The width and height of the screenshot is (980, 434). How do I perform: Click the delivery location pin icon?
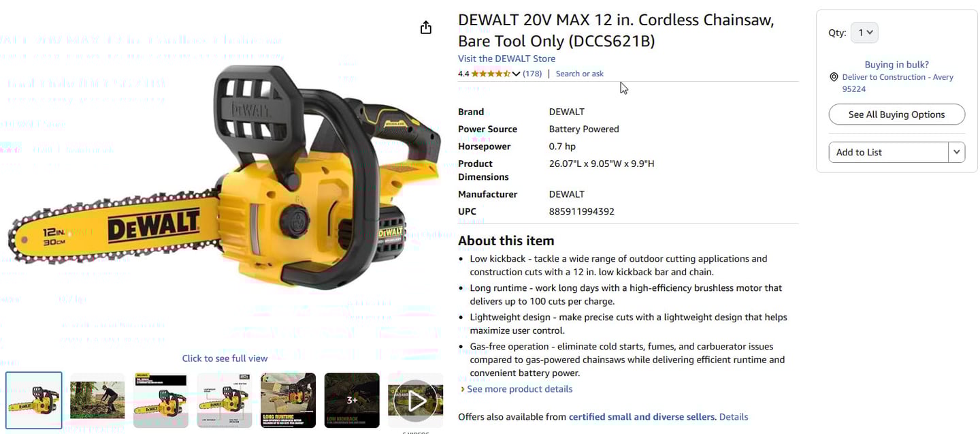834,78
